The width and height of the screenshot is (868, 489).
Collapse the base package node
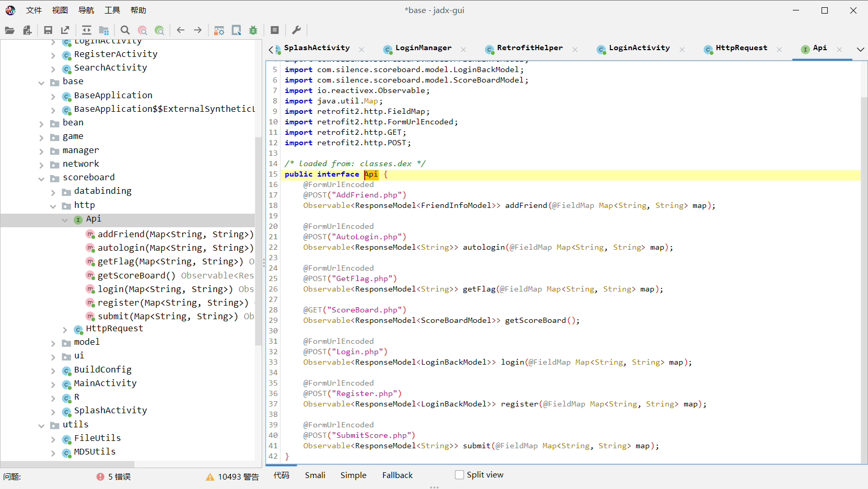coord(41,83)
